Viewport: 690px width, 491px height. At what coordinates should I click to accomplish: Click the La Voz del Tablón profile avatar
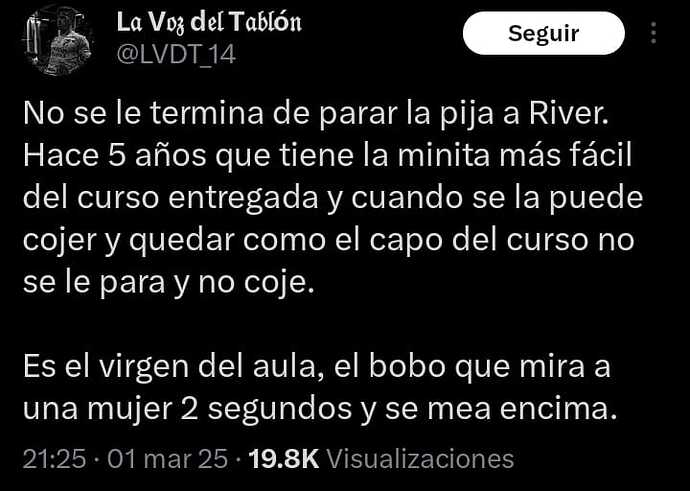point(58,40)
